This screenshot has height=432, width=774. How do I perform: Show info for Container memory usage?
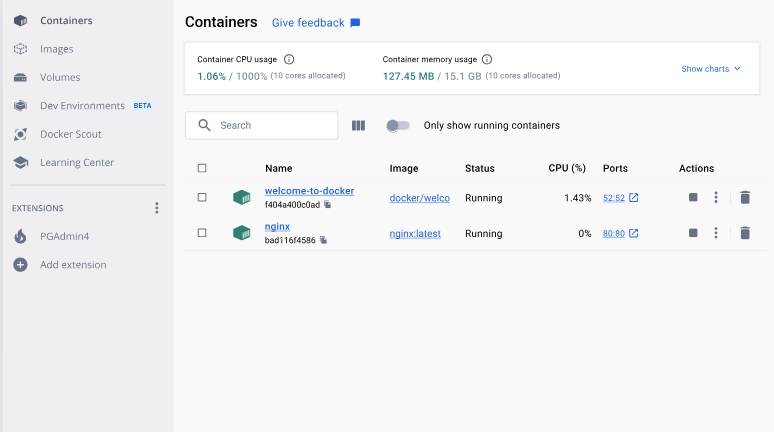click(487, 59)
